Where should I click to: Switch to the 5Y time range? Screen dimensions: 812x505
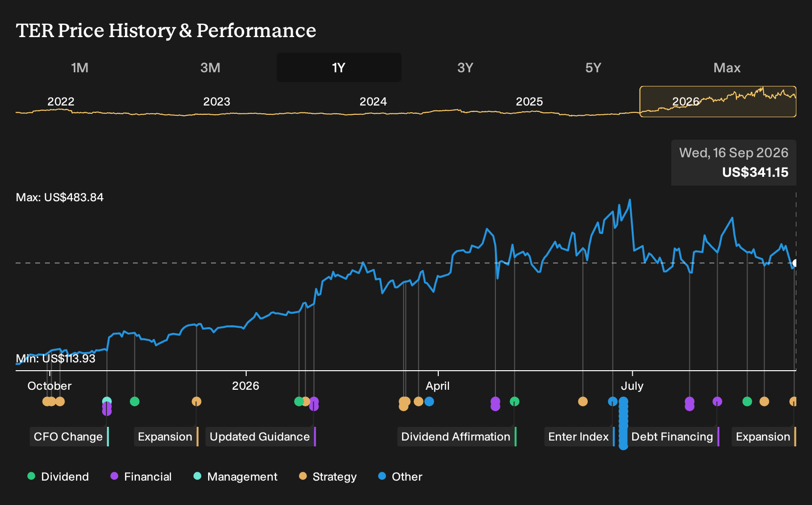tap(593, 67)
